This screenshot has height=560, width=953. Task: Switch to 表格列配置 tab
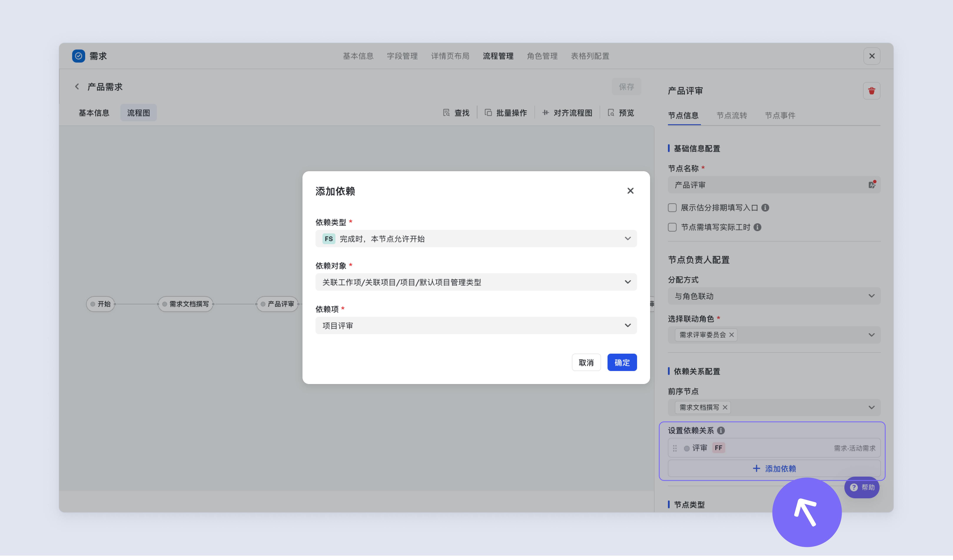(x=590, y=56)
